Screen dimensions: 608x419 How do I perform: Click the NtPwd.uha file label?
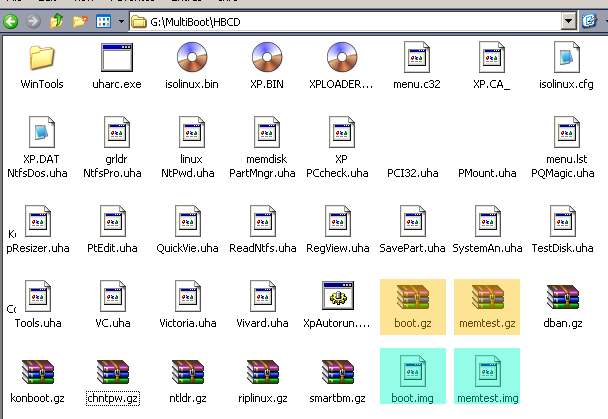point(188,173)
